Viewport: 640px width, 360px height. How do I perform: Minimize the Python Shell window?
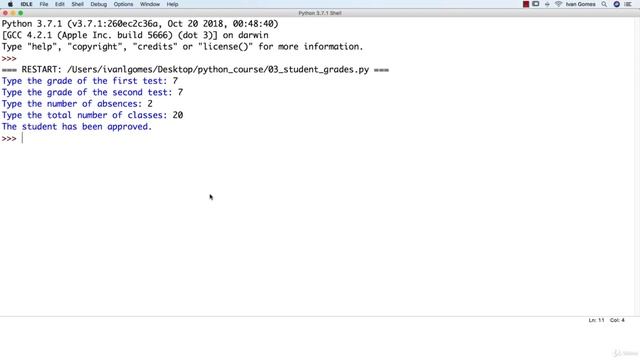13,13
